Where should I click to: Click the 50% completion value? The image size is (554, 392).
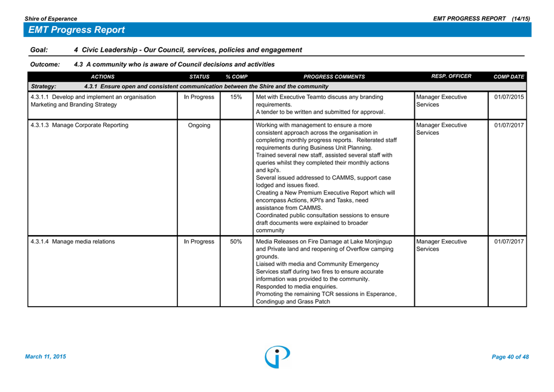click(236, 242)
